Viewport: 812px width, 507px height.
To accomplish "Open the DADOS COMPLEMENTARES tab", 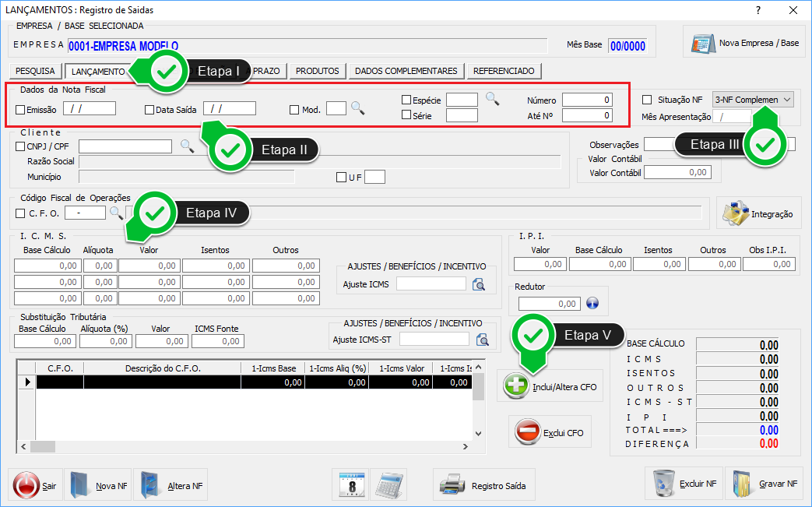I will click(406, 71).
